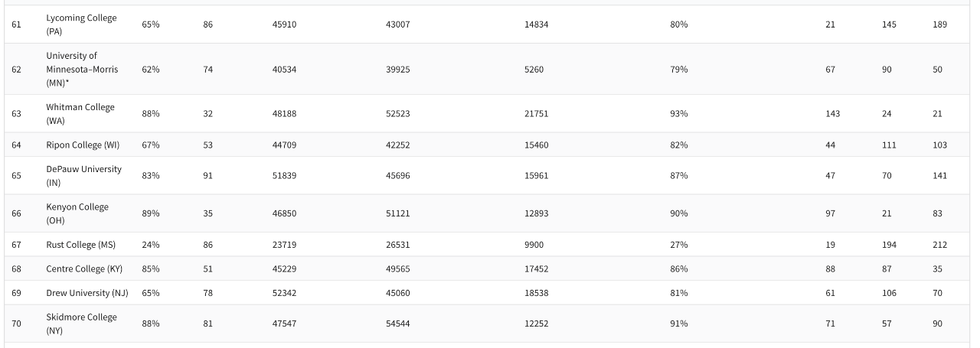Select the 24% value in Rust College row

[150, 245]
